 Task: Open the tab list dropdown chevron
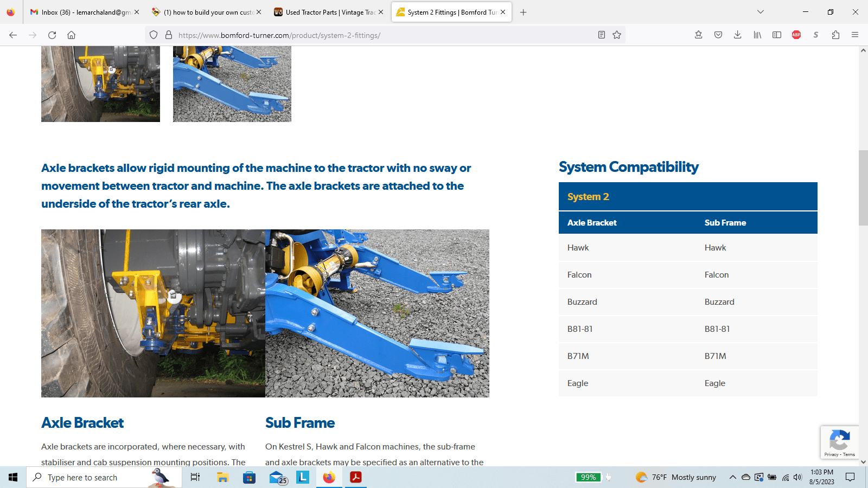point(761,12)
